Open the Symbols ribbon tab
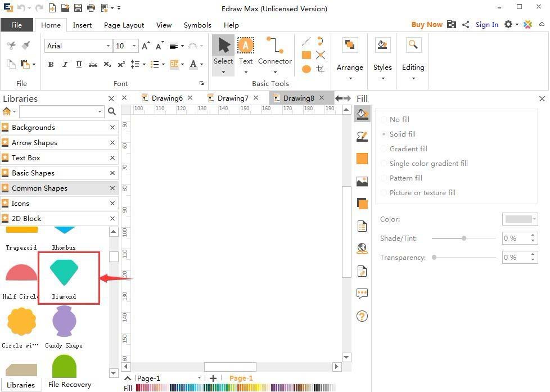 click(197, 25)
